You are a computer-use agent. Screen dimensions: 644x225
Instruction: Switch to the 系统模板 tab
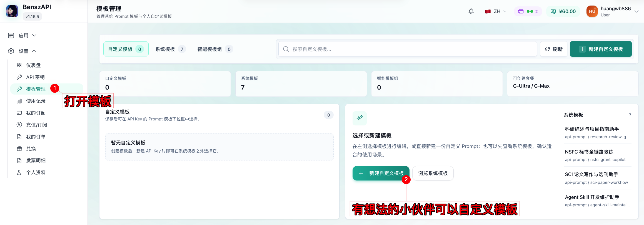tap(171, 49)
